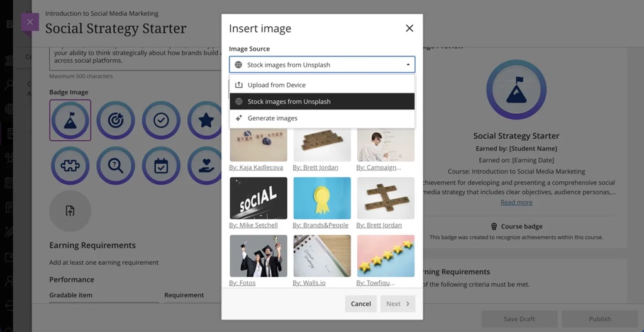Choose the target bullseye badge icon
This screenshot has height=332, width=644.
[x=116, y=120]
